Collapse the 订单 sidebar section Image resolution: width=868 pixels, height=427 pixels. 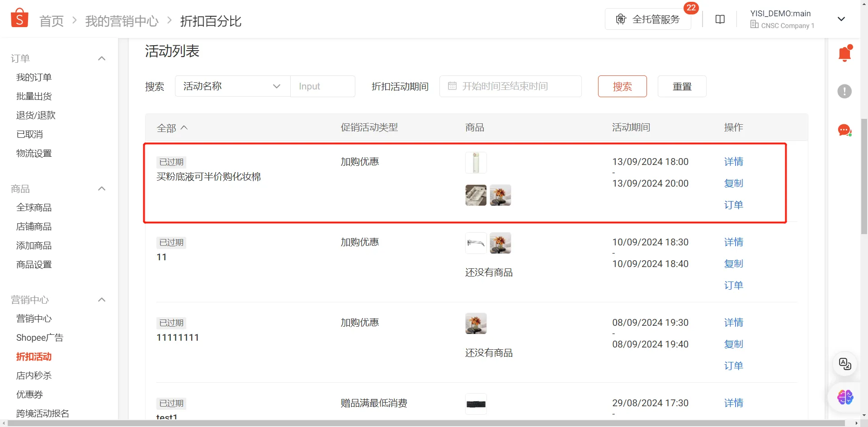coord(102,58)
